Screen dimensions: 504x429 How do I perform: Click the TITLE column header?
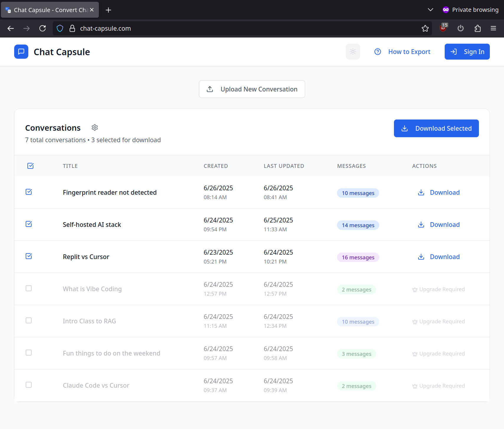(x=70, y=166)
